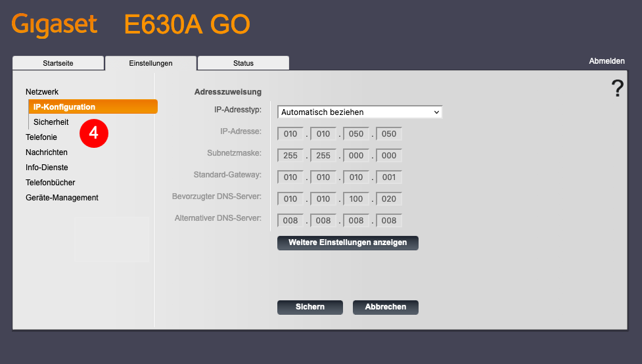Switch to the Einstellungen tab
642x364 pixels.
150,63
